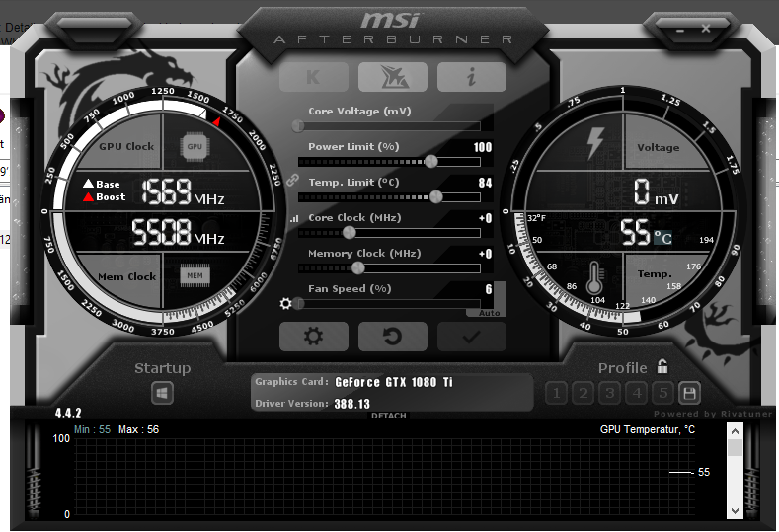Close the Afterburner window
The height and width of the screenshot is (532, 779).
click(706, 29)
